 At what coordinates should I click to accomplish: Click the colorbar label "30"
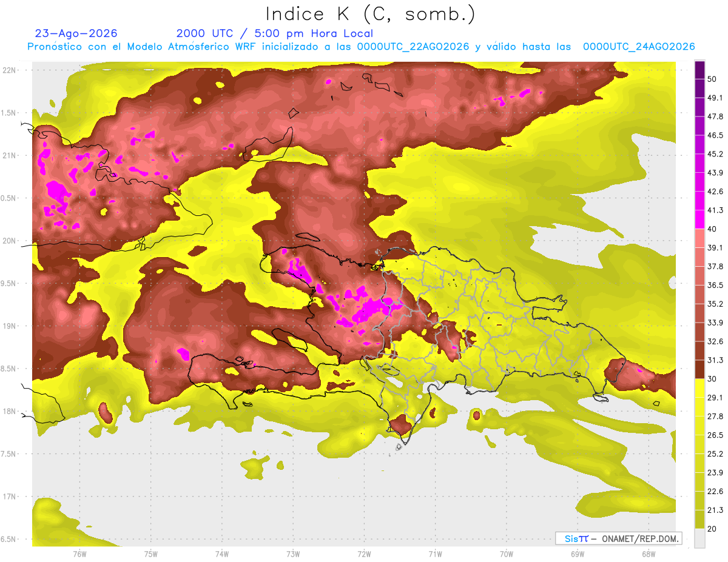713,379
